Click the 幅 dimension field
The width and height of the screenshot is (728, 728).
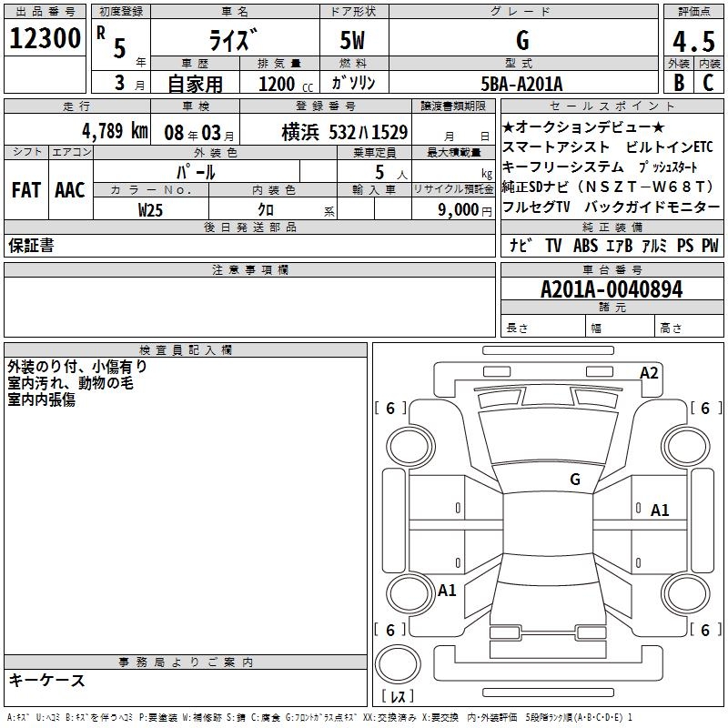620,328
